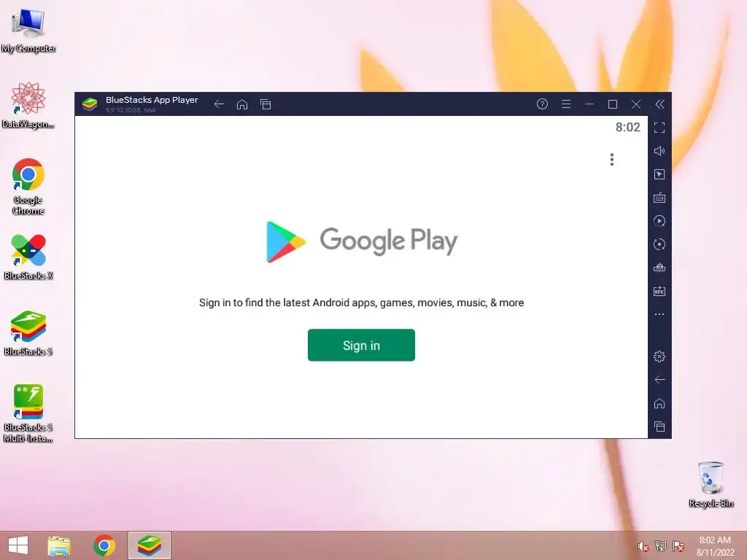Open the BlueStacks help question mark icon

click(x=542, y=104)
